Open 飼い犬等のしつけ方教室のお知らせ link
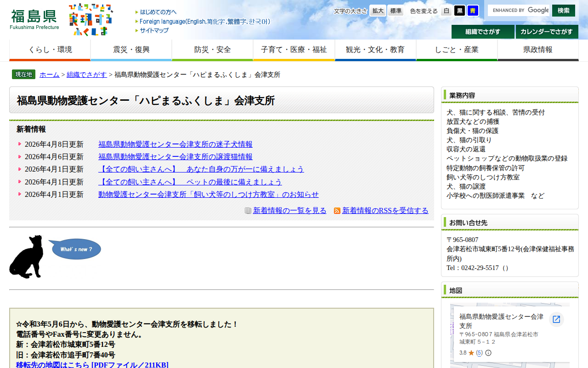The image size is (588, 368). click(209, 195)
